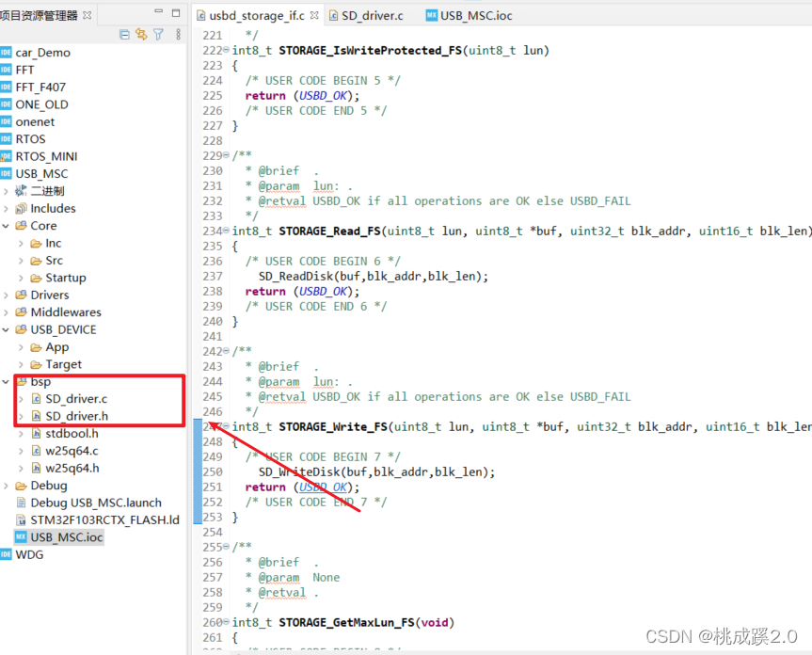This screenshot has height=655, width=812.
Task: Expand the Src folder
Action: pos(21,261)
